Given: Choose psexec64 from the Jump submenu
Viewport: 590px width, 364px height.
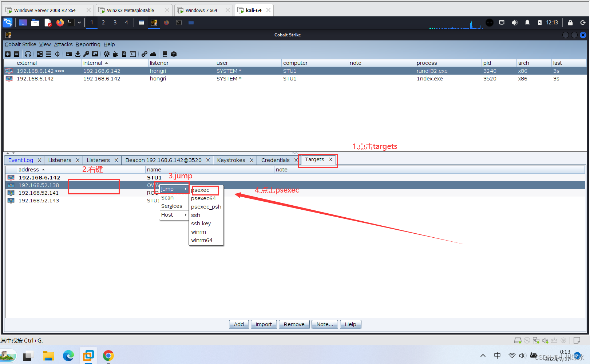Looking at the screenshot, I should pyautogui.click(x=206, y=198).
